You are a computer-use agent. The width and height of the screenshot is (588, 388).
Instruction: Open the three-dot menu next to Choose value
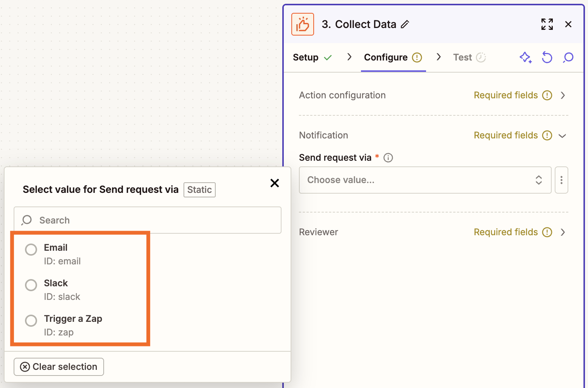click(562, 180)
